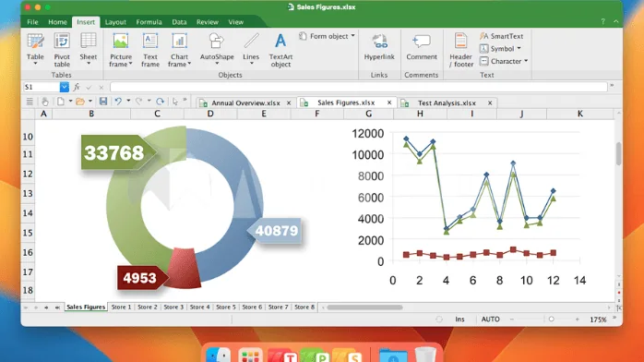Screen dimensions: 644x362
Task: Select the Store 8 sheet tab
Action: click(x=304, y=307)
